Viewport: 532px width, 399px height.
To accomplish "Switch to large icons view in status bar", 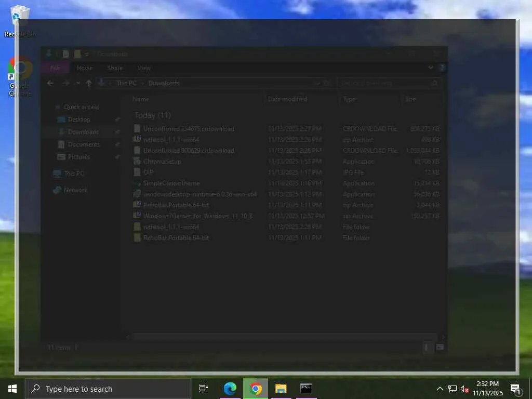I will point(440,347).
